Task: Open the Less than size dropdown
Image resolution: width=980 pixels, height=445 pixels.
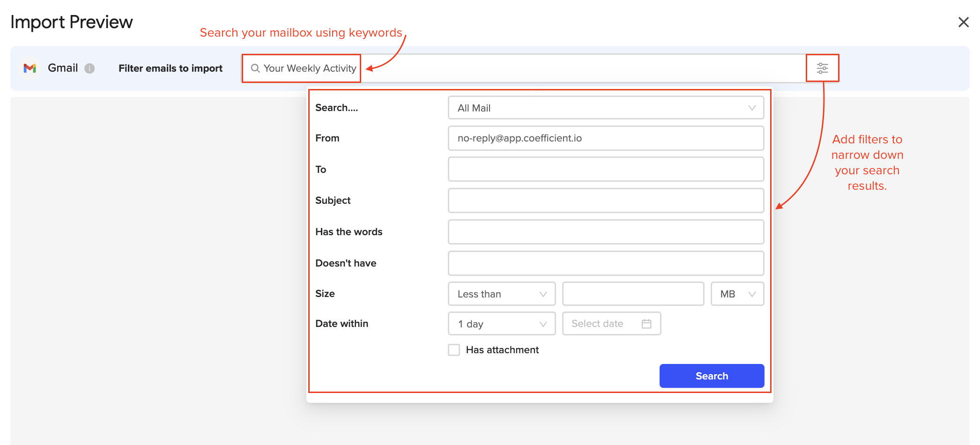Action: coord(501,294)
